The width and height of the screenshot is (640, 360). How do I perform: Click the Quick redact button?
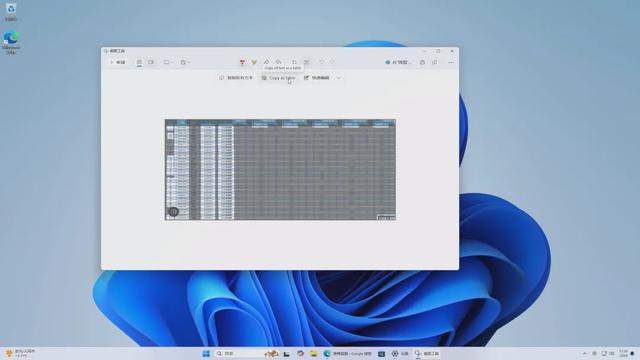tap(317, 78)
